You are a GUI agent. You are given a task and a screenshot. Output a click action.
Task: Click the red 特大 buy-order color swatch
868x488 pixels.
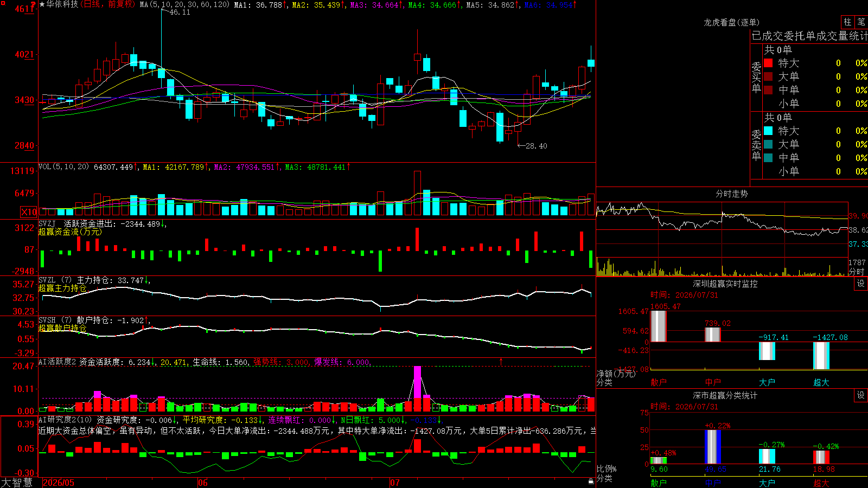tap(768, 63)
